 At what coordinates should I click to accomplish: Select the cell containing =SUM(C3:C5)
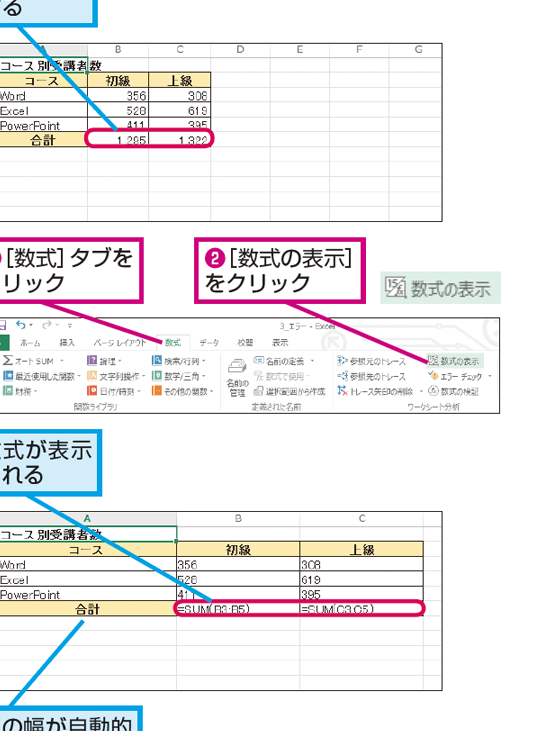pos(361,609)
